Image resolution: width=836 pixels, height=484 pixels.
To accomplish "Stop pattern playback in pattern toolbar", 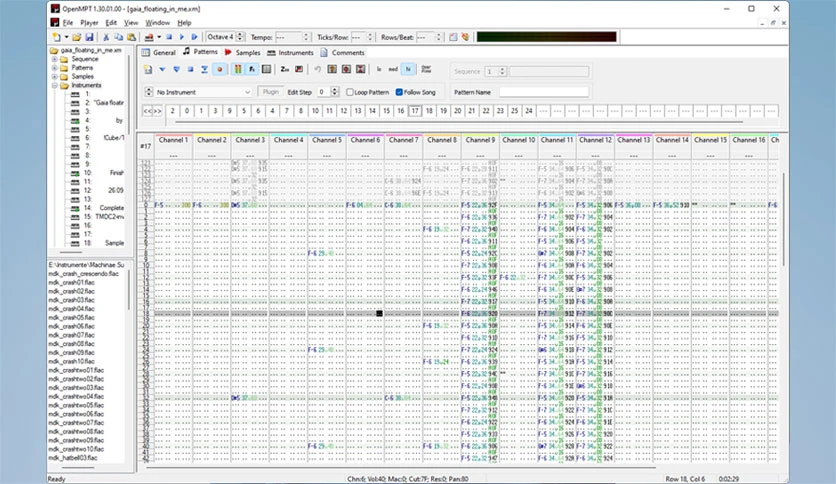I will click(x=190, y=69).
